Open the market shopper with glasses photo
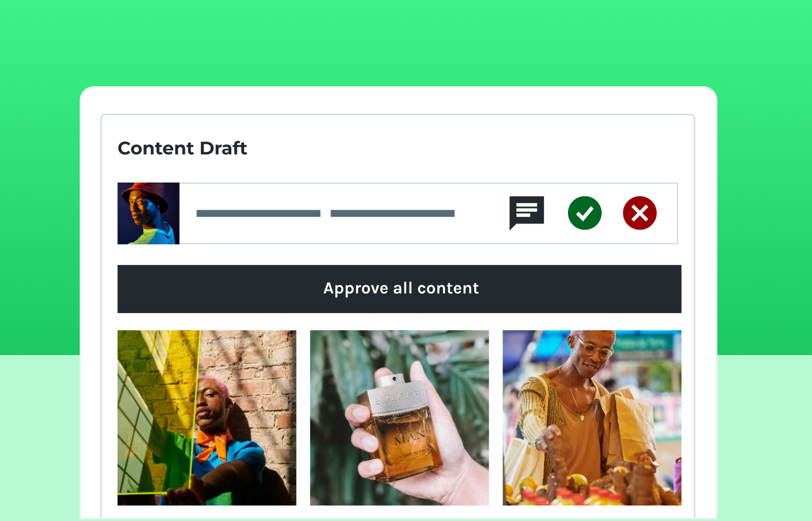 (x=592, y=418)
